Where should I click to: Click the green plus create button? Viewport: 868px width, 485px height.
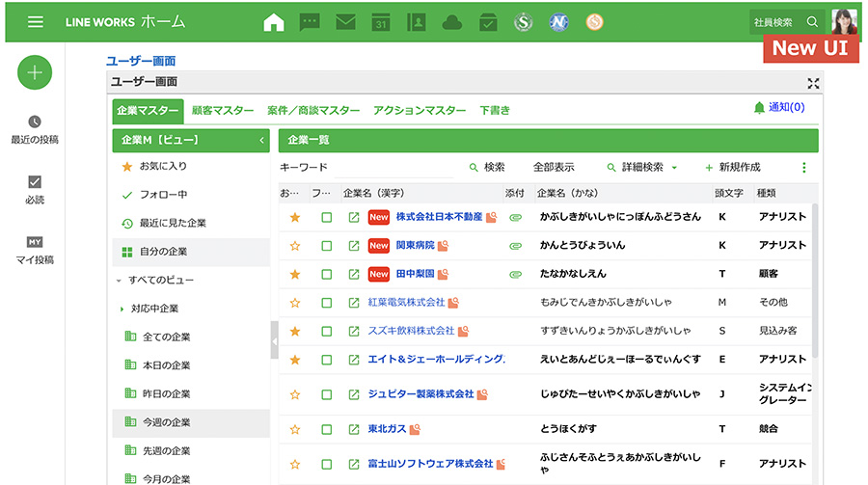click(35, 72)
